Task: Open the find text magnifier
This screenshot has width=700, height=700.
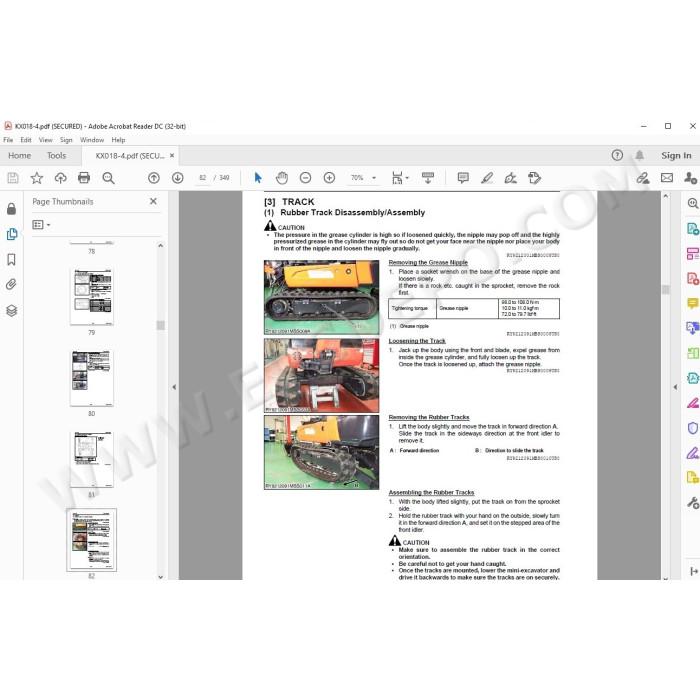Action: click(108, 178)
